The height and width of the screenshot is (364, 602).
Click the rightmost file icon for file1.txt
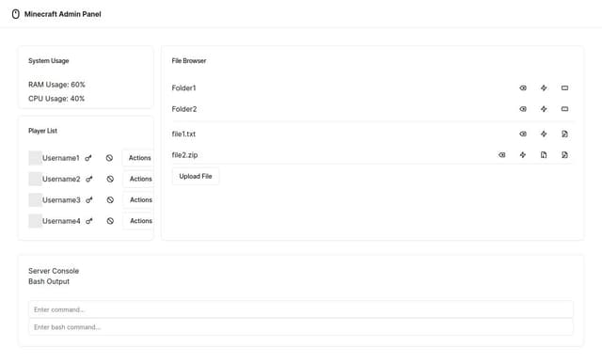[564, 134]
